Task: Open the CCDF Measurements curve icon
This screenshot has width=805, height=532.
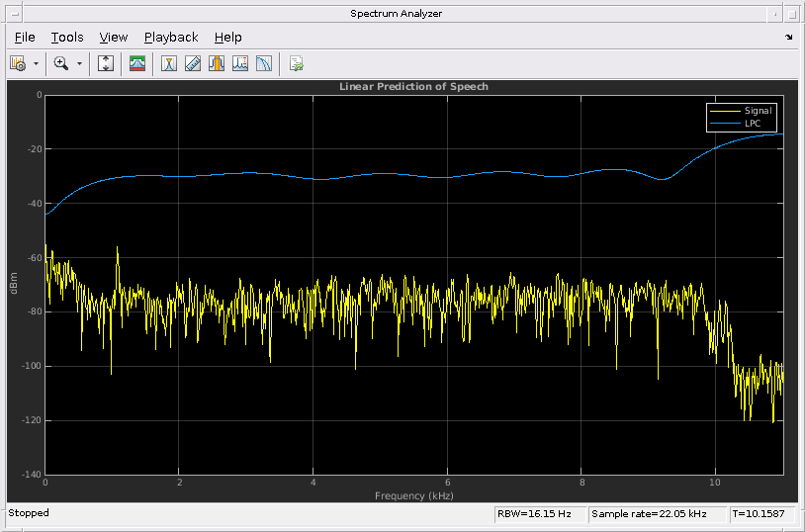Action: pyautogui.click(x=264, y=63)
